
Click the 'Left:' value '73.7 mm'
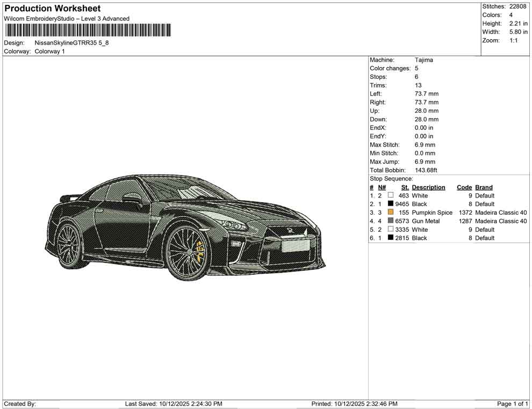point(427,94)
